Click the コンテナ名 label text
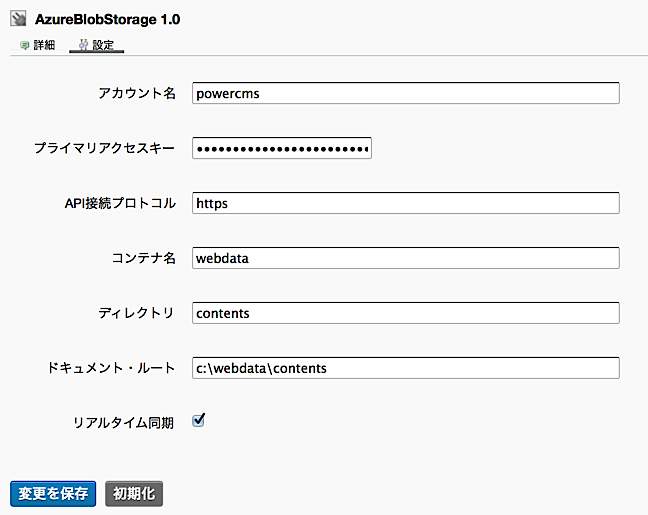 click(x=144, y=258)
